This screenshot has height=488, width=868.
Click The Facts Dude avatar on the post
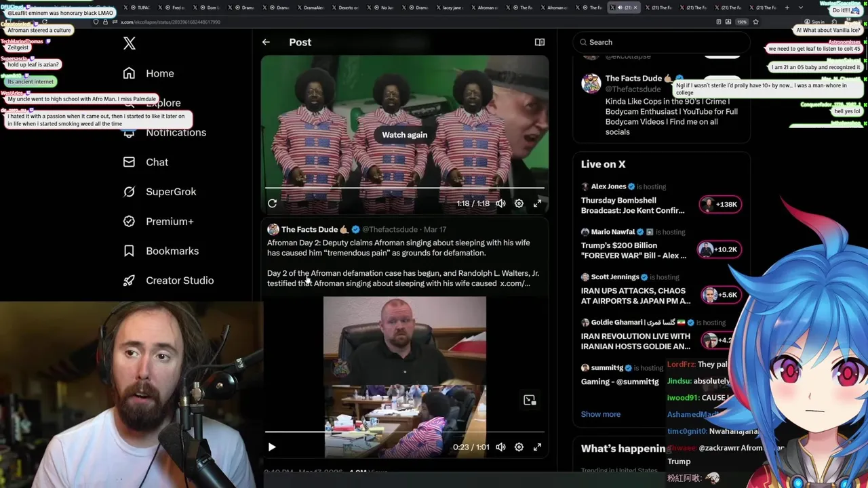pyautogui.click(x=273, y=229)
